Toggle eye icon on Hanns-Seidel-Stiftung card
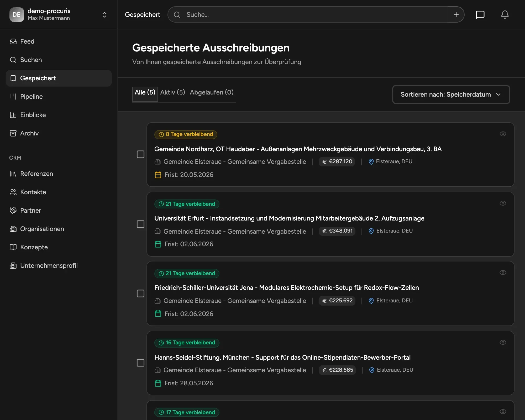This screenshot has width=525, height=420. (x=503, y=342)
